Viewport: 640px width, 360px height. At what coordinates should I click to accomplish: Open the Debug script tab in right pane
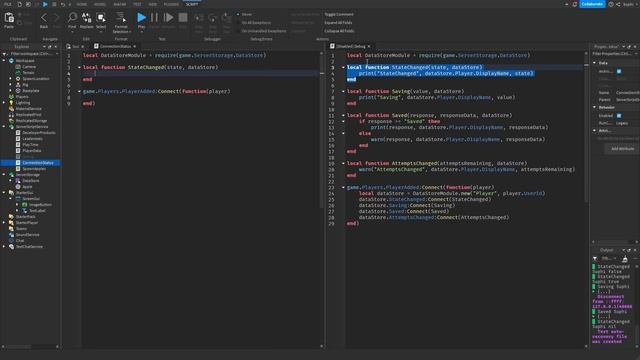[x=350, y=47]
